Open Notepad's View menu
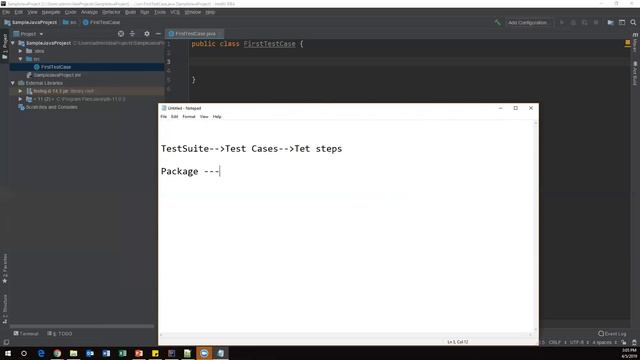The height and width of the screenshot is (360, 640). 204,117
